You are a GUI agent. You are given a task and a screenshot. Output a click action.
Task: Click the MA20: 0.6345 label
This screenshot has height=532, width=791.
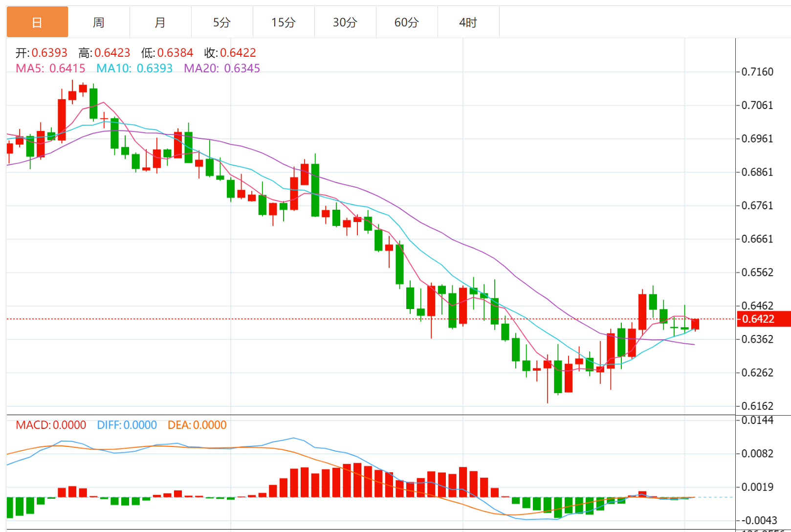tap(222, 68)
